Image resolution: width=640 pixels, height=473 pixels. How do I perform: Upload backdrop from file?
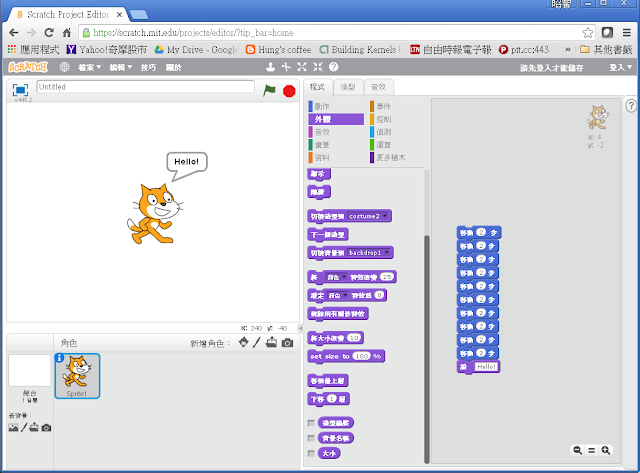coord(34,427)
